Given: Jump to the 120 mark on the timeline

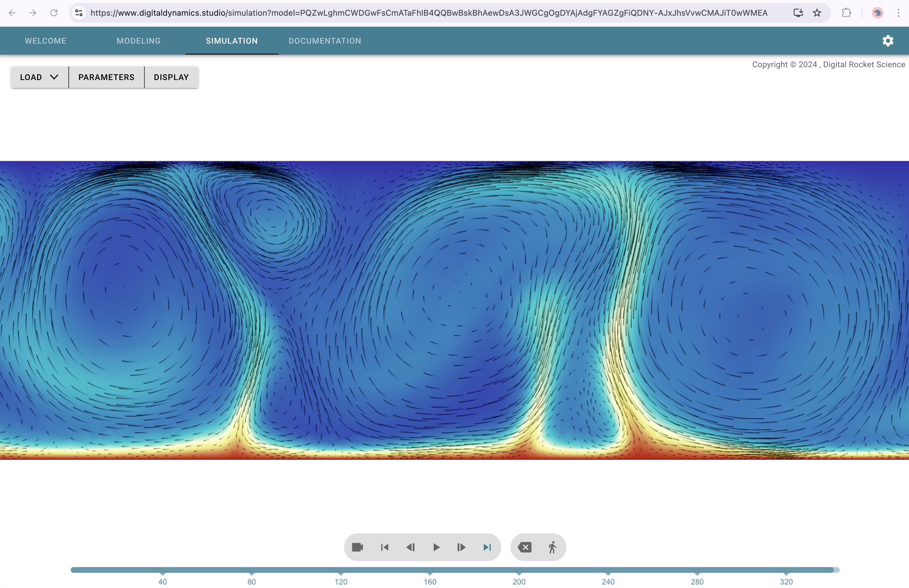Looking at the screenshot, I should click(x=341, y=582).
